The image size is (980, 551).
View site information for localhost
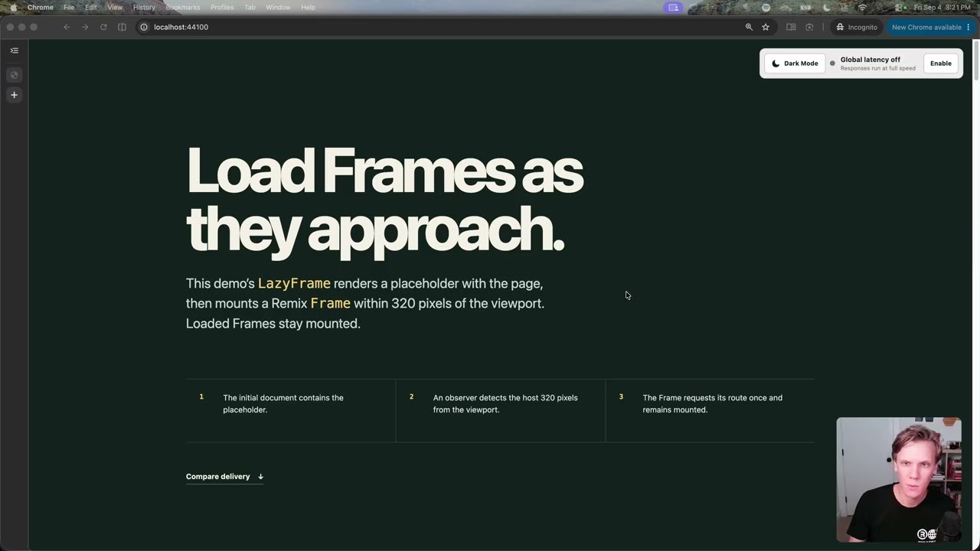click(x=143, y=27)
